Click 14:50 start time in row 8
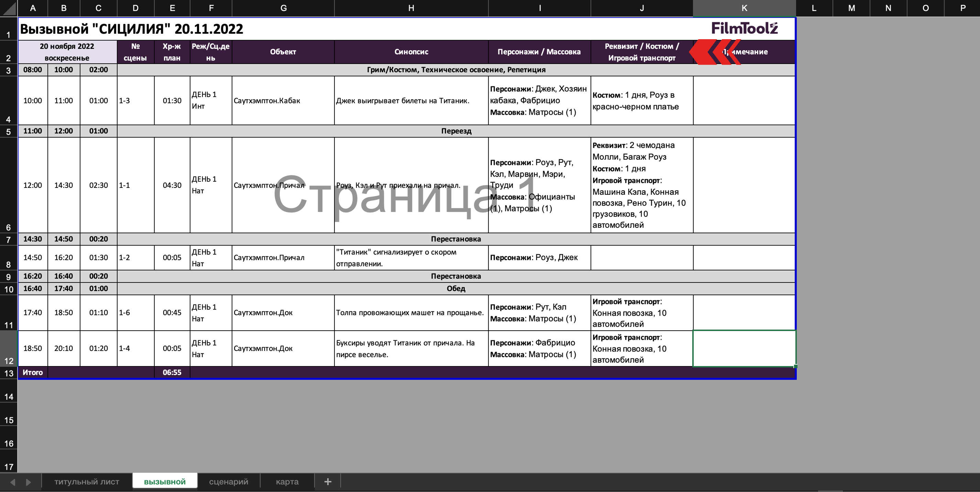The height and width of the screenshot is (492, 980). 33,257
